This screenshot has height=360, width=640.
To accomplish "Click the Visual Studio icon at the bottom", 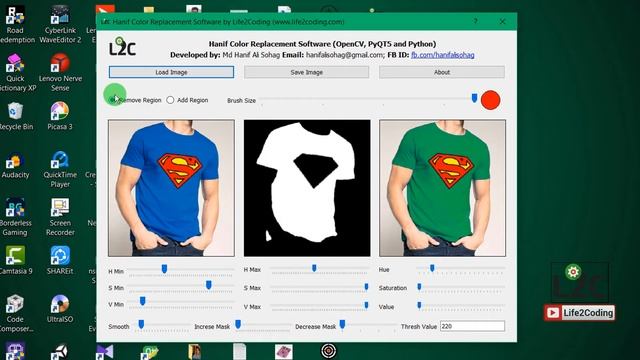I will [105, 352].
